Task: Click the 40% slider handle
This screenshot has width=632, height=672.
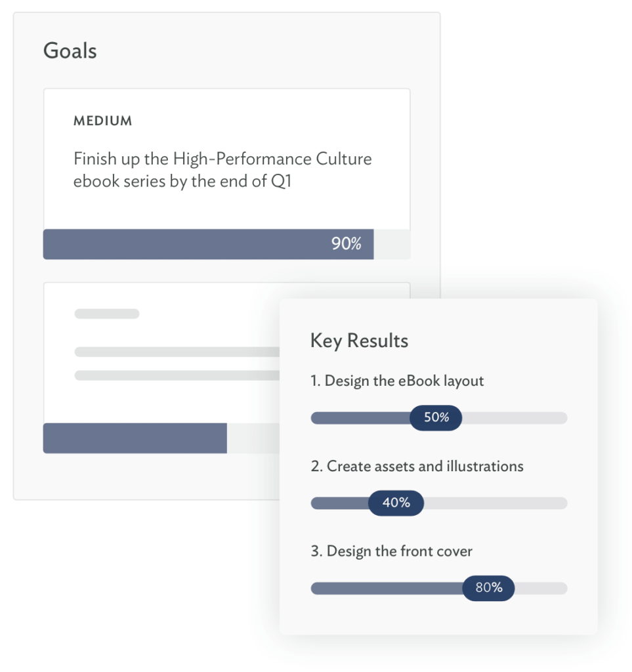Action: 396,503
